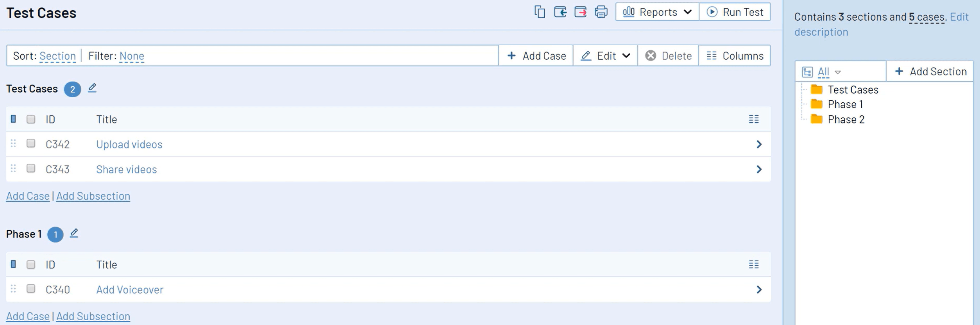Select the checkbox for case C340
Screen dimensions: 980x325
point(31,289)
